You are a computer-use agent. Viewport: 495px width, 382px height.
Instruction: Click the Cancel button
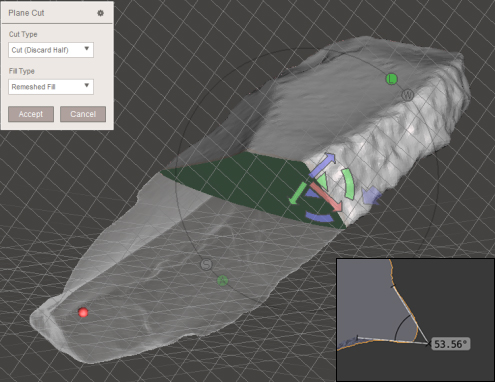coord(83,114)
